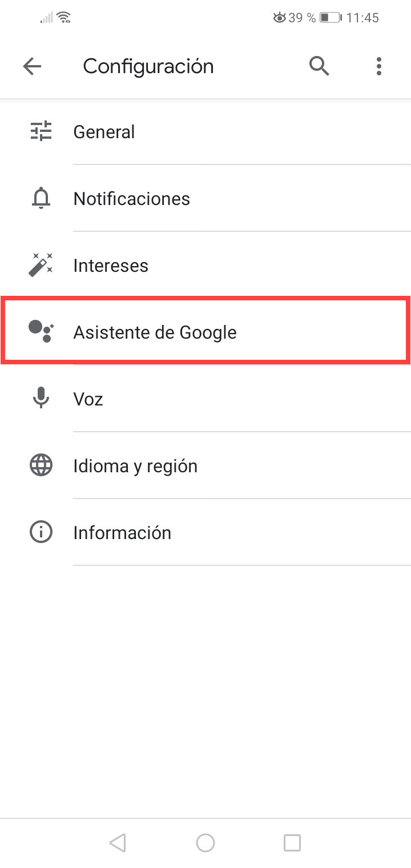The height and width of the screenshot is (868, 411).
Task: Click the Voz microphone icon
Action: pos(41,399)
